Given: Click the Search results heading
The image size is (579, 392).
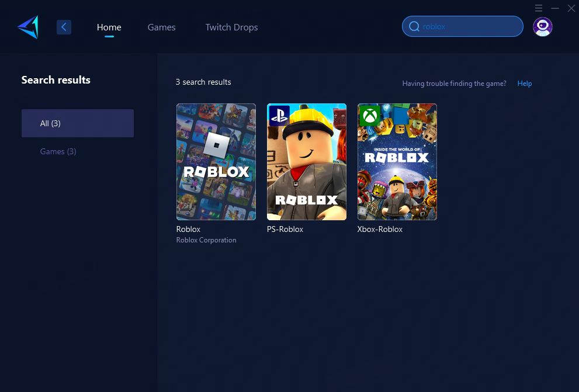Looking at the screenshot, I should (x=56, y=79).
